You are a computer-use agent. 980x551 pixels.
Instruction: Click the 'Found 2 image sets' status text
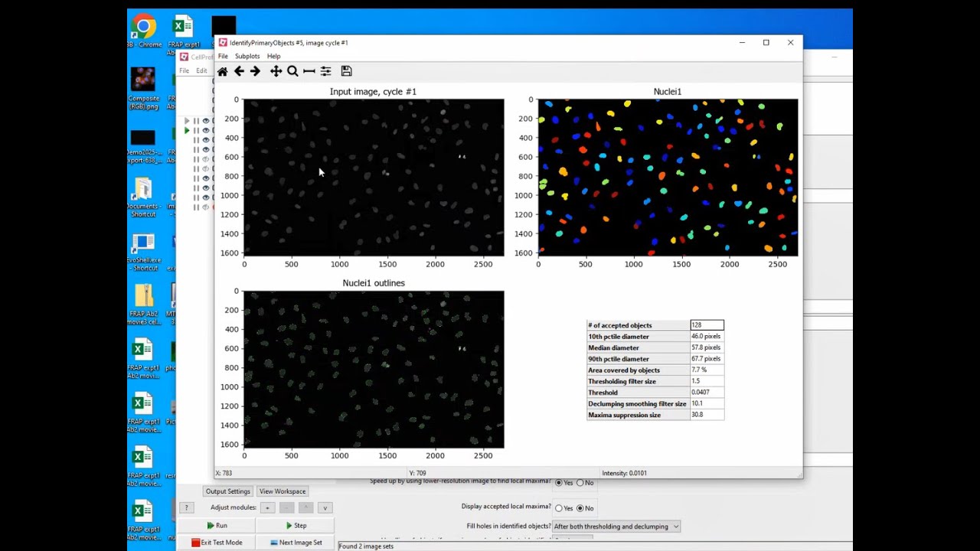(x=366, y=546)
